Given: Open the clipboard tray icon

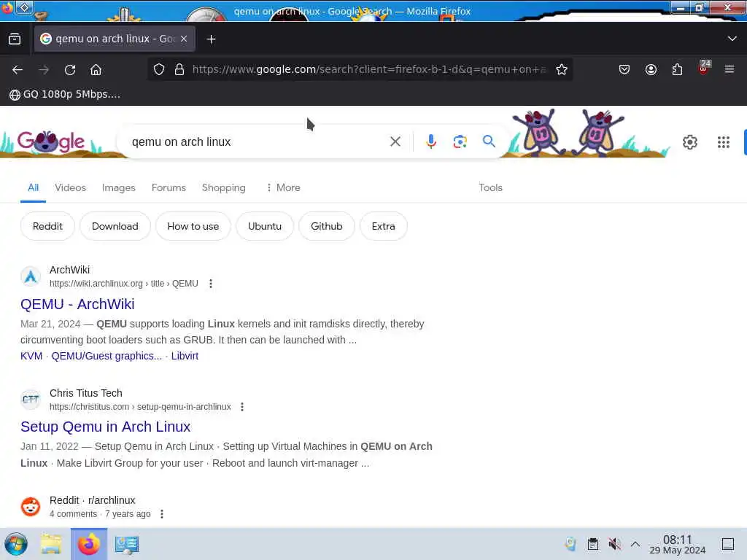Looking at the screenshot, I should point(592,544).
